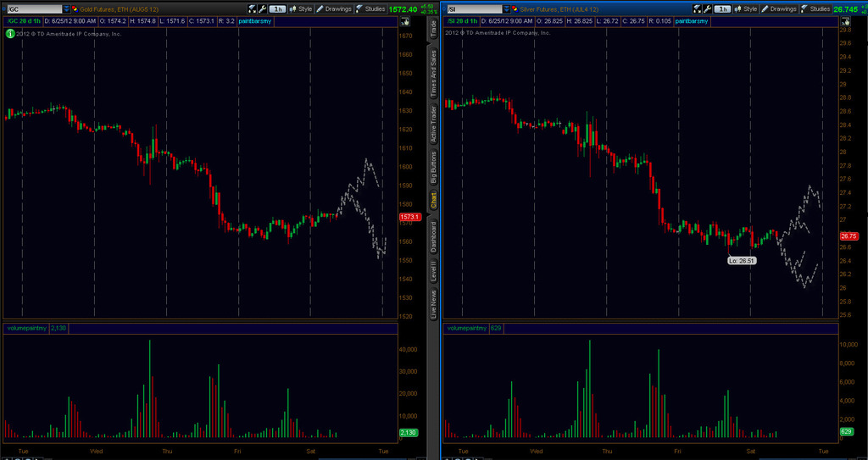Open Studies on Silver chart

pos(816,8)
